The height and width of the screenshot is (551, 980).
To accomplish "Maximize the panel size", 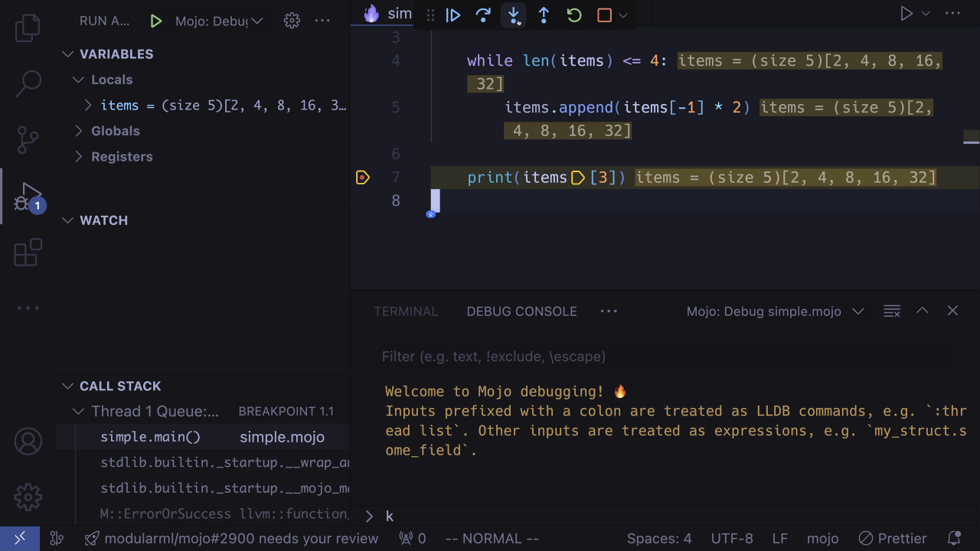I will click(x=923, y=311).
